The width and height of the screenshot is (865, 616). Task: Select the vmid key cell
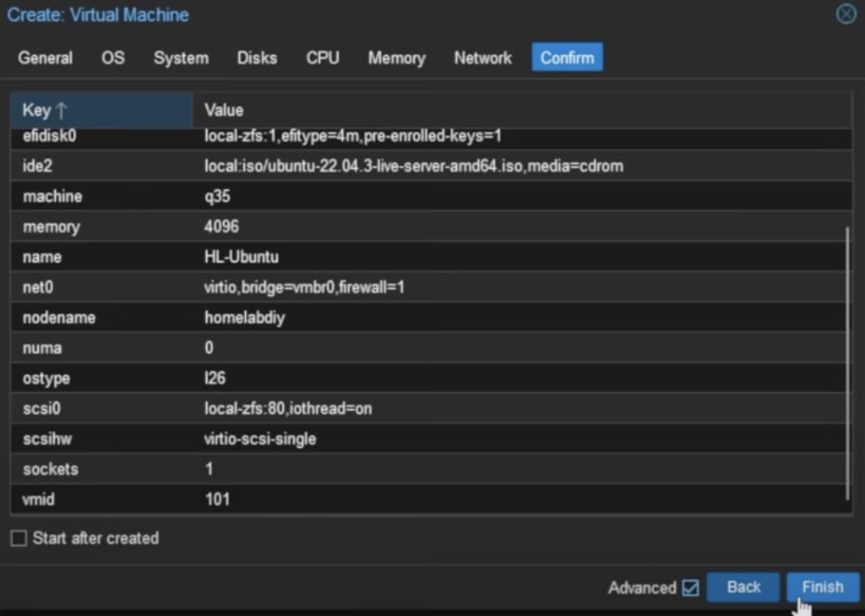point(101,500)
